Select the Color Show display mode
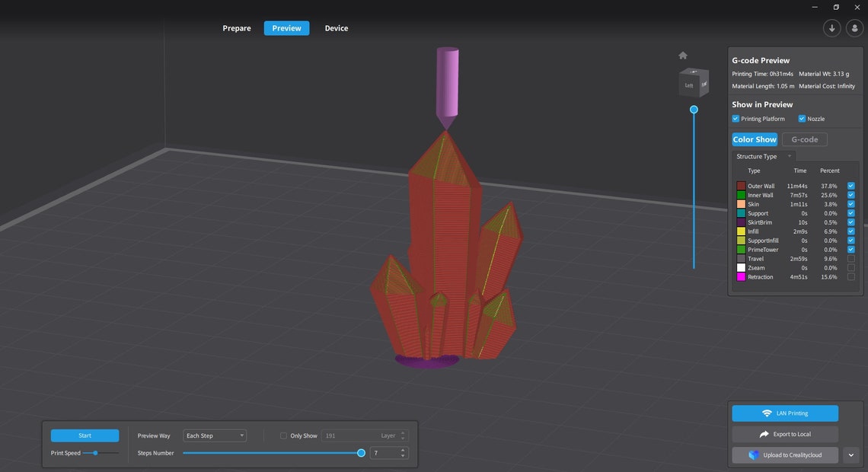This screenshot has width=868, height=472. pyautogui.click(x=754, y=139)
